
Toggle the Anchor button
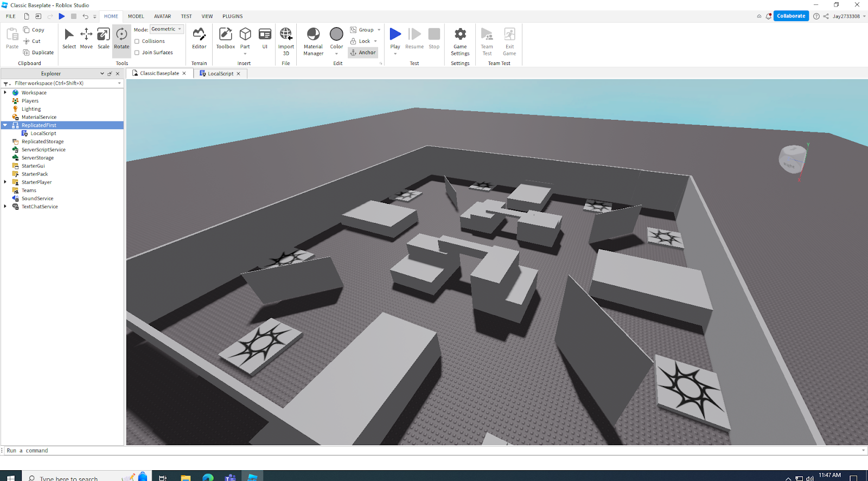tap(363, 53)
